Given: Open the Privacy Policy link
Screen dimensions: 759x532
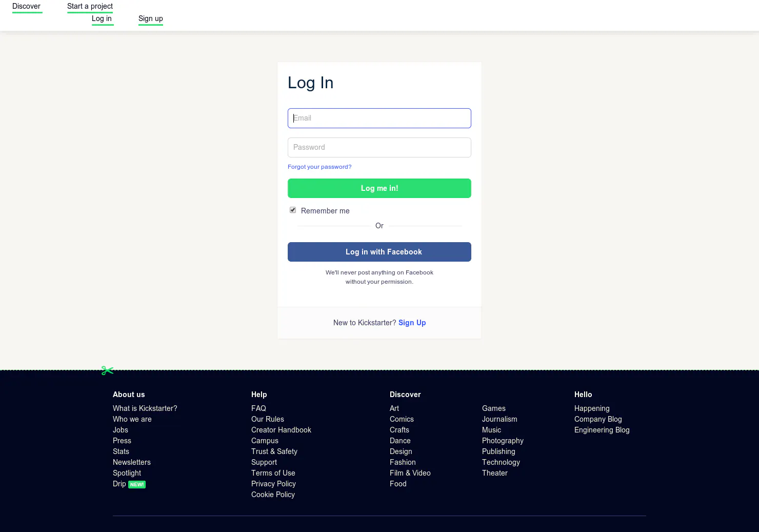Looking at the screenshot, I should [273, 484].
